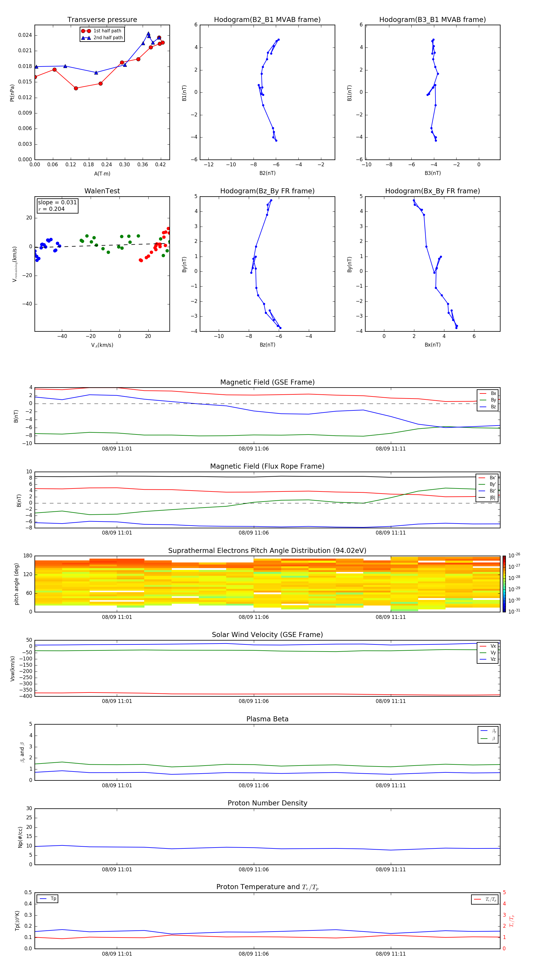
Task: Select the 'Vy' velocity legend entry
Action: (x=488, y=652)
